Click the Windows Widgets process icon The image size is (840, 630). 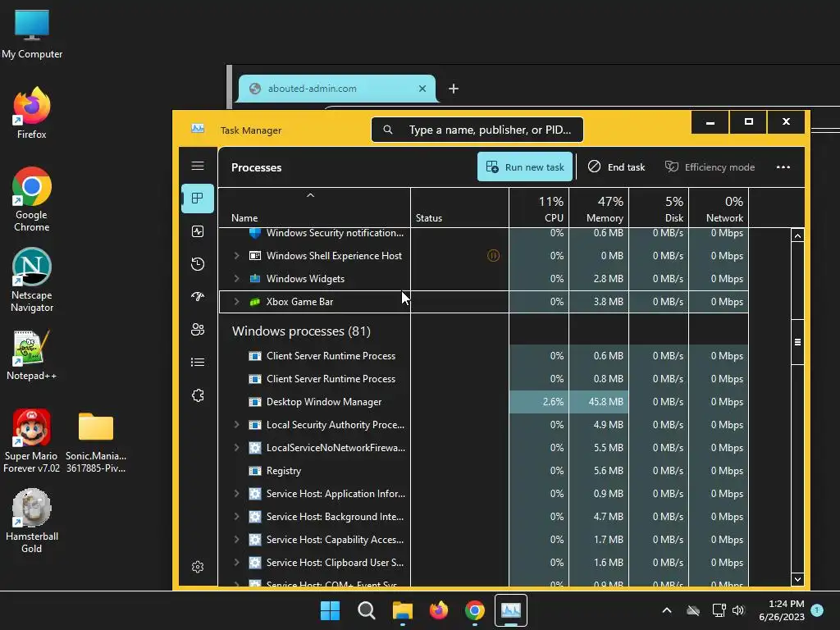255,279
